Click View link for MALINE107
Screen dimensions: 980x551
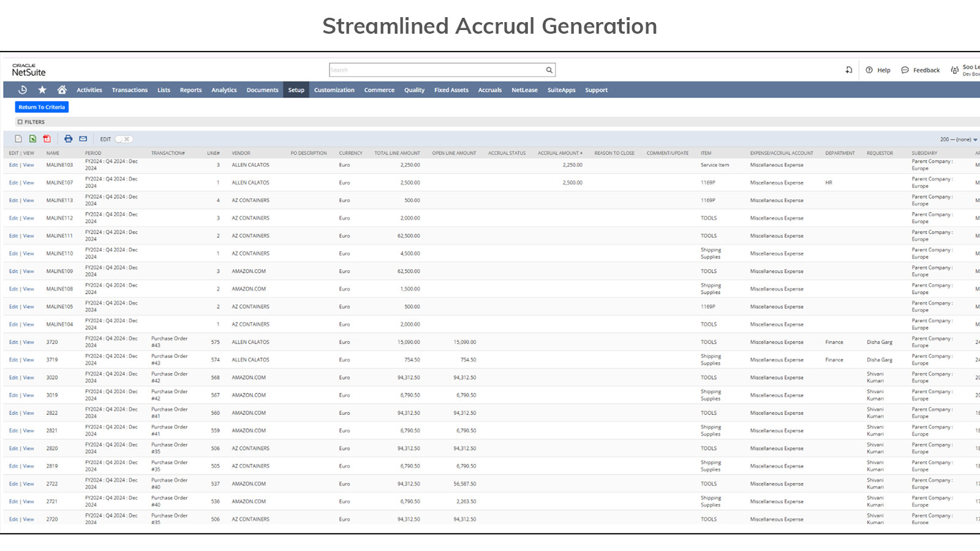point(29,183)
